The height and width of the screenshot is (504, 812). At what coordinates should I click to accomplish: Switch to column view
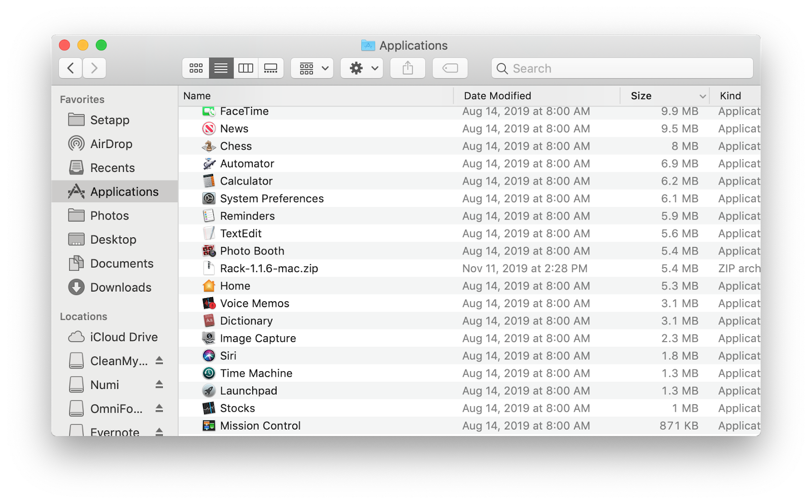pyautogui.click(x=246, y=68)
